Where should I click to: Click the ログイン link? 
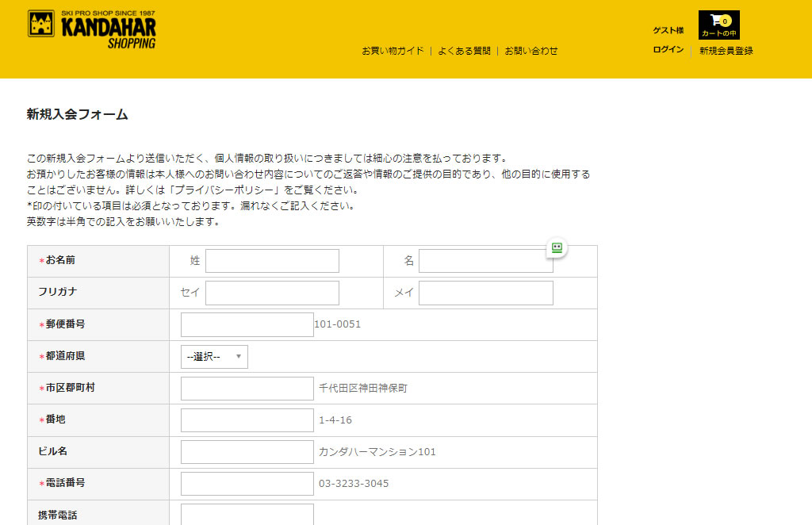[x=668, y=50]
